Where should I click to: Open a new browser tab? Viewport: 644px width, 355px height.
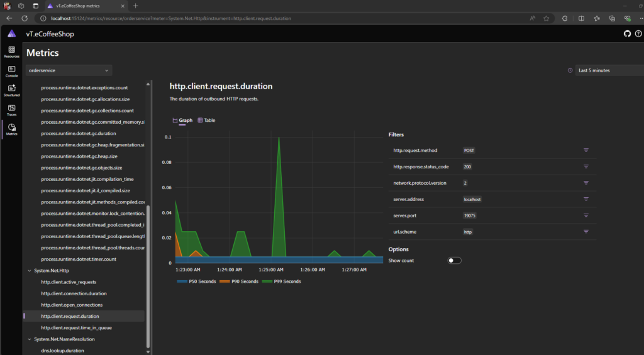click(x=136, y=6)
